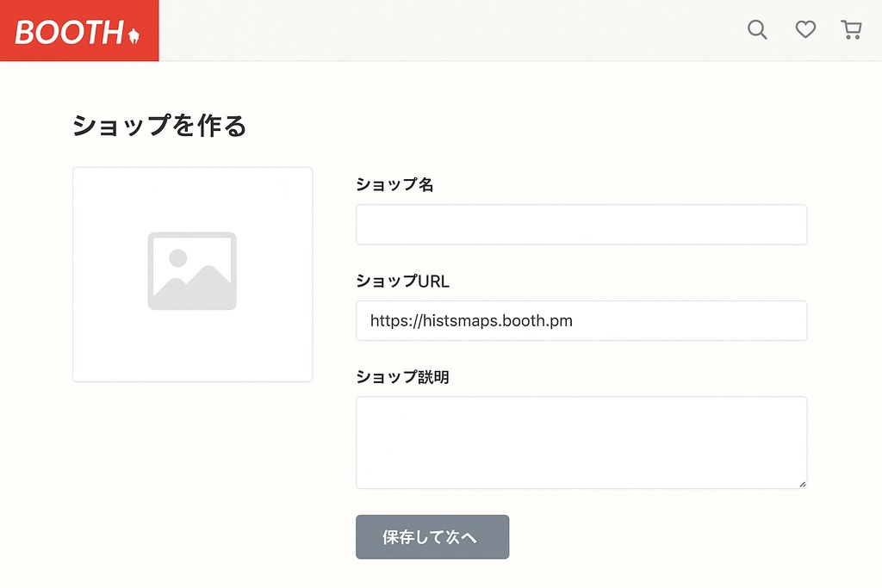The image size is (882, 588).
Task: Click the blank header area left of search
Action: coord(448,30)
